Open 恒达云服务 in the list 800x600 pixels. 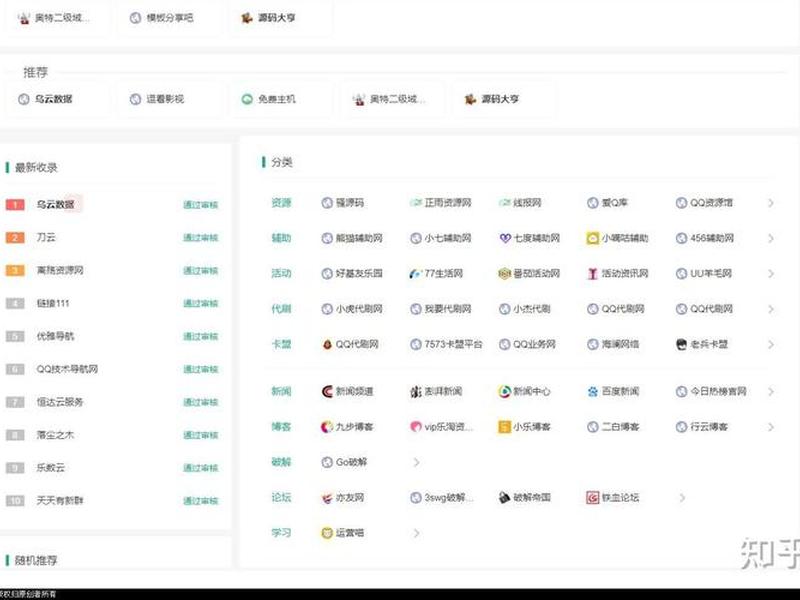click(x=60, y=402)
